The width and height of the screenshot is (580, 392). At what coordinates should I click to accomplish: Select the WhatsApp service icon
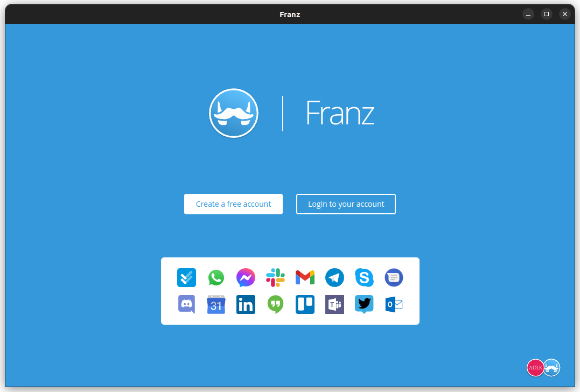(x=216, y=277)
